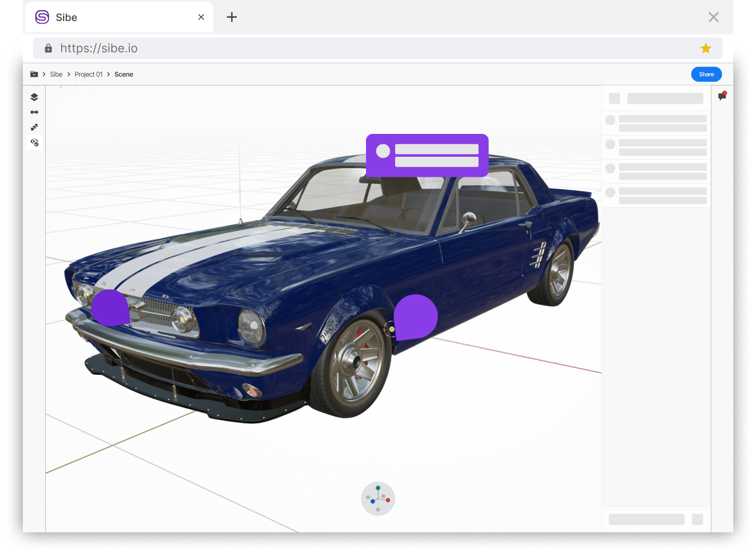Select the Sibe browser tab

[114, 17]
